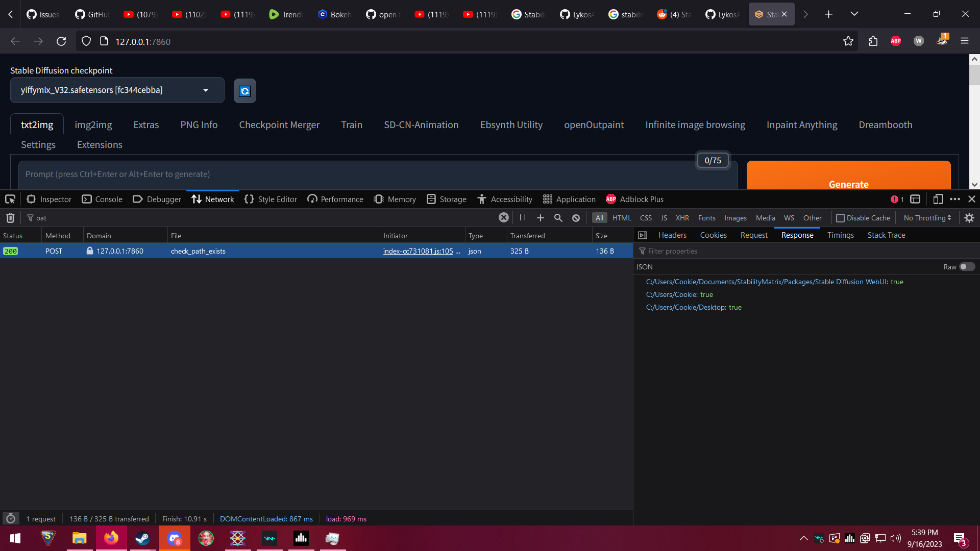Activate the element picker tool
The height and width of the screenshot is (551, 980).
tap(9, 199)
